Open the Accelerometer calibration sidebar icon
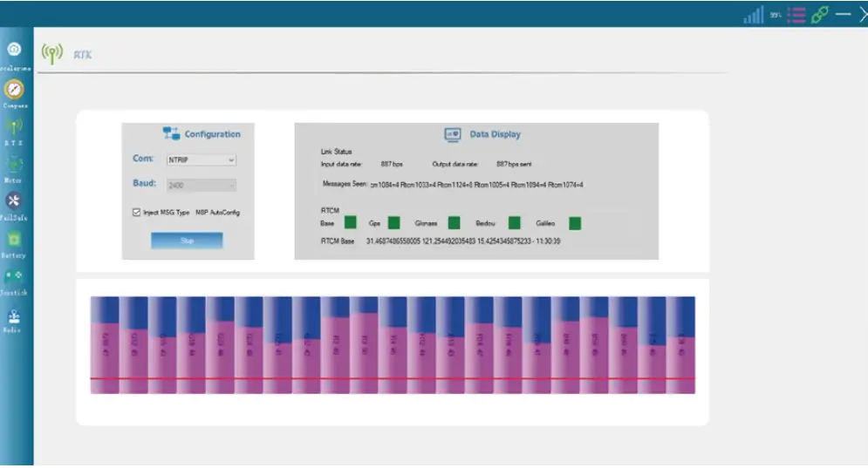The height and width of the screenshot is (468, 868). pyautogui.click(x=14, y=49)
